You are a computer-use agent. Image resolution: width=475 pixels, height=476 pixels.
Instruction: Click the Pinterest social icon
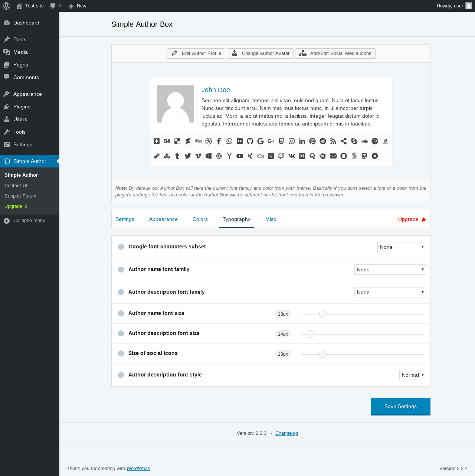tap(312, 141)
